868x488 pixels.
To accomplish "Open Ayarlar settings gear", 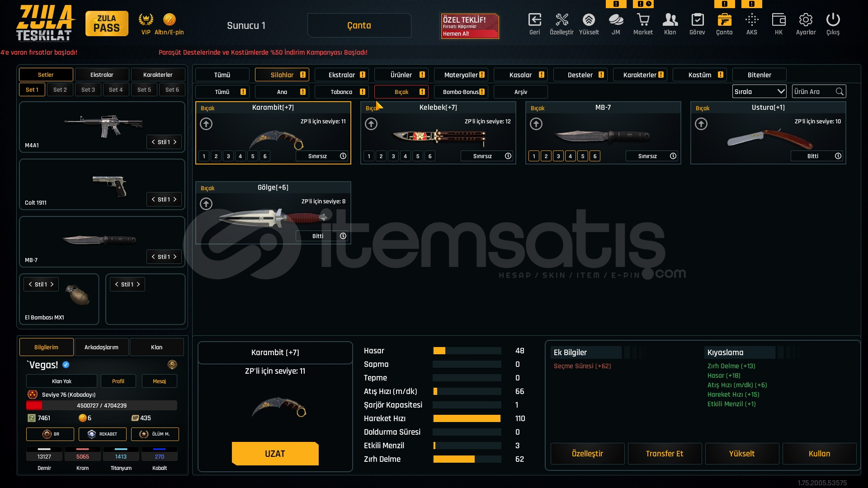I will tap(806, 20).
